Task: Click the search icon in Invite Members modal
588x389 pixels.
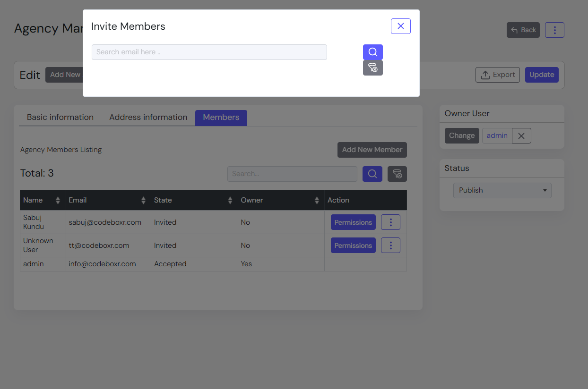Action: coord(372,52)
